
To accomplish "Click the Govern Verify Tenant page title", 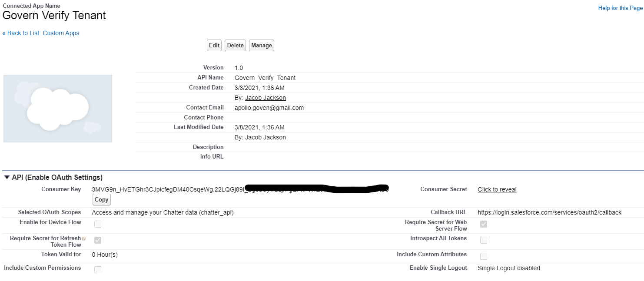I will click(54, 15).
